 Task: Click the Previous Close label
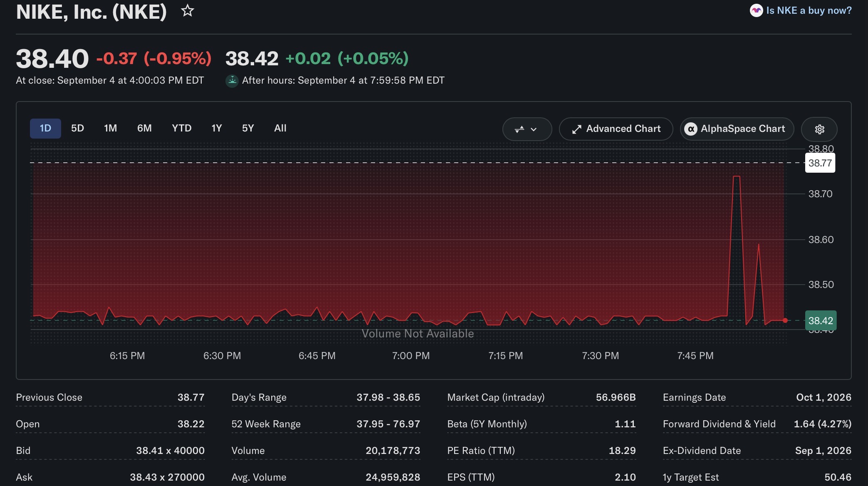pyautogui.click(x=49, y=397)
